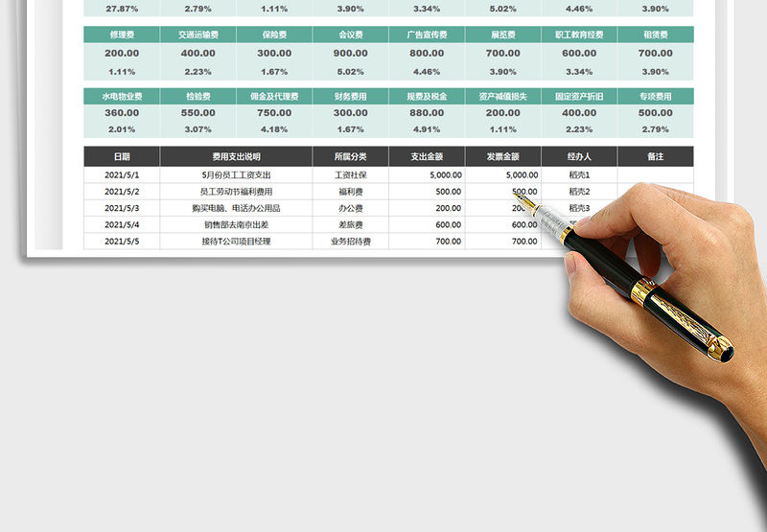Click the 900.00 value under 会议费
Image resolution: width=767 pixels, height=532 pixels.
point(350,54)
